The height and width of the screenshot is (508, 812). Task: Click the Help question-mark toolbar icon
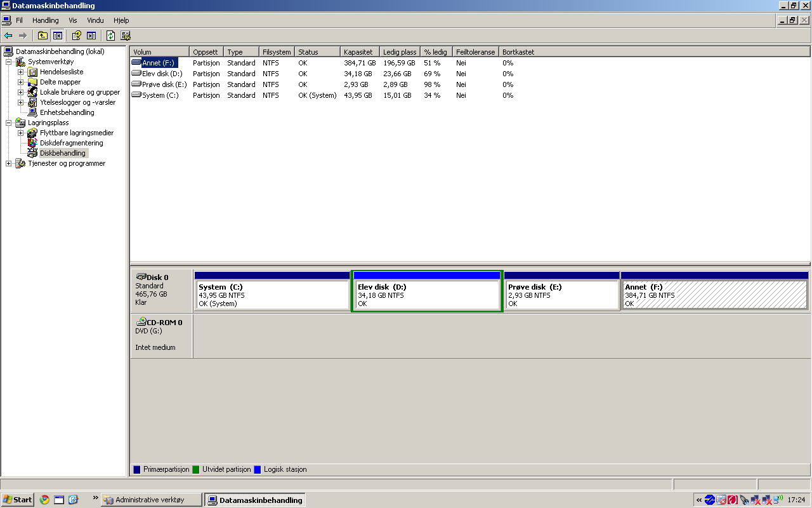pos(76,36)
